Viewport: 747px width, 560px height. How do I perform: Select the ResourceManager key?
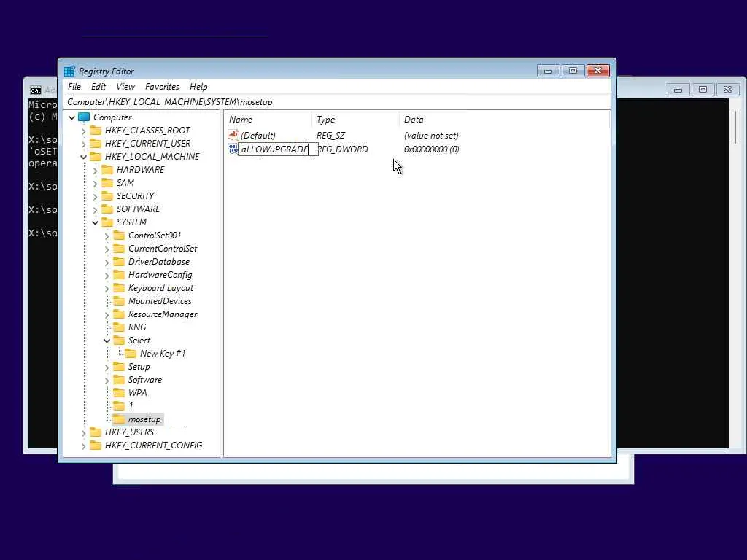(163, 314)
